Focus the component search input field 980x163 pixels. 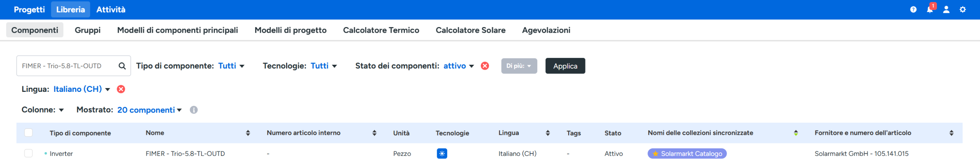tap(67, 66)
